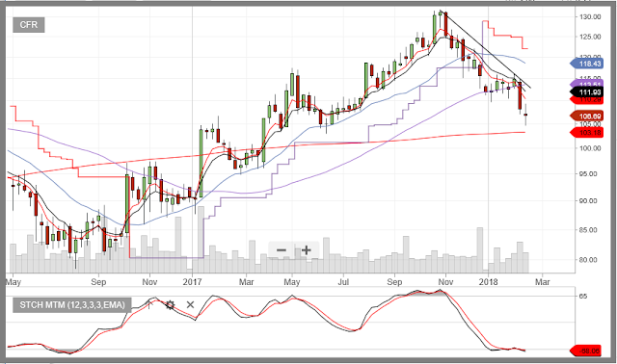Zoom out with the minus button
The width and height of the screenshot is (617, 364).
(282, 250)
